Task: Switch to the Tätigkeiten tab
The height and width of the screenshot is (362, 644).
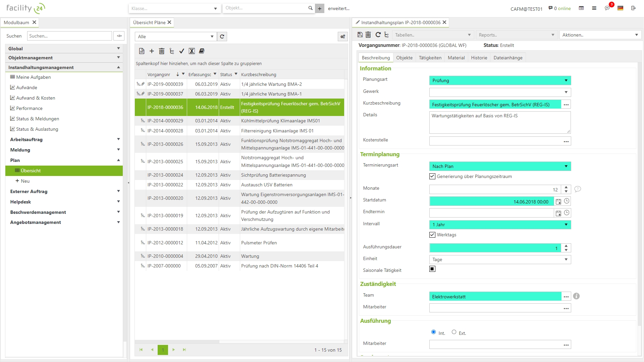Action: [x=430, y=58]
